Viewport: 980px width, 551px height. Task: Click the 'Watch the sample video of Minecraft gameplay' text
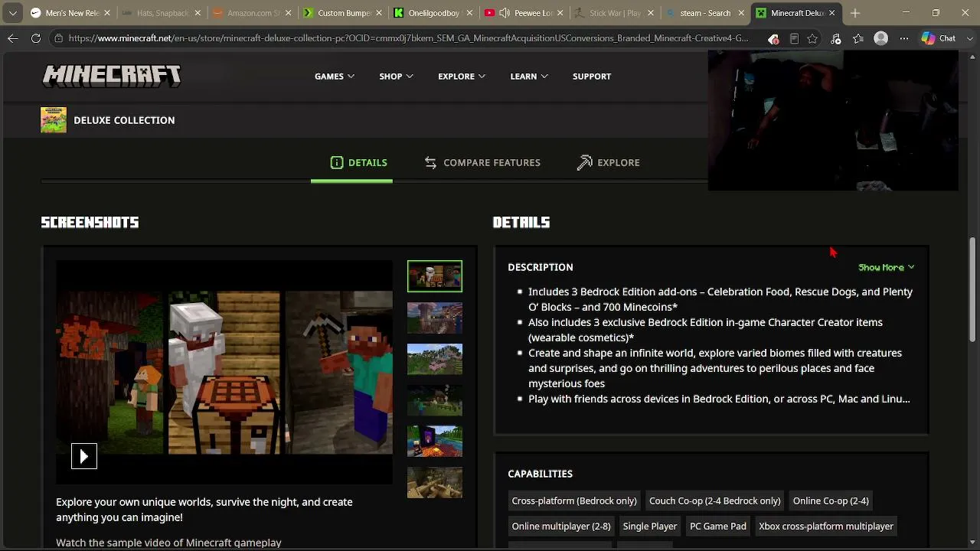pyautogui.click(x=168, y=543)
